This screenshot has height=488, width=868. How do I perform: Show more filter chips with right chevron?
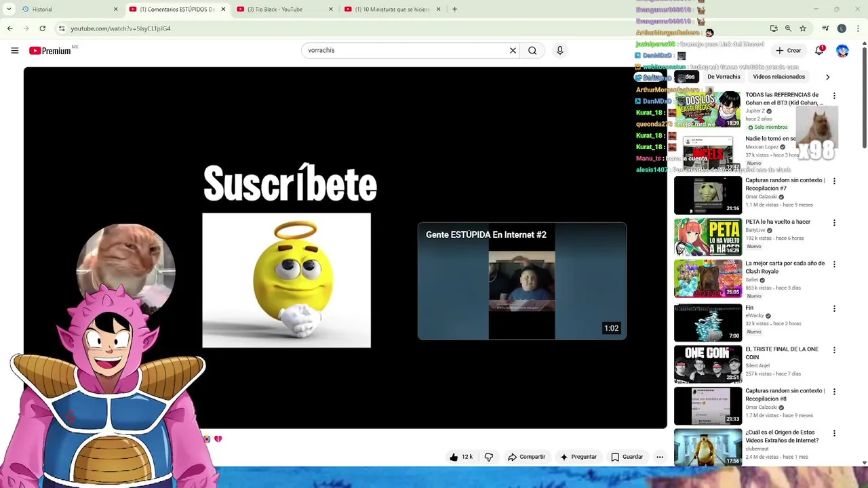point(827,77)
